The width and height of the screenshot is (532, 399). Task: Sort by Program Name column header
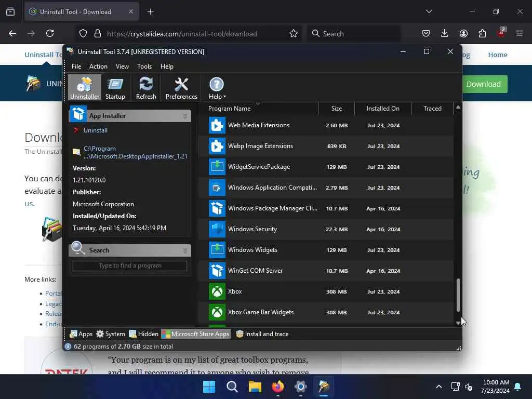click(258, 109)
